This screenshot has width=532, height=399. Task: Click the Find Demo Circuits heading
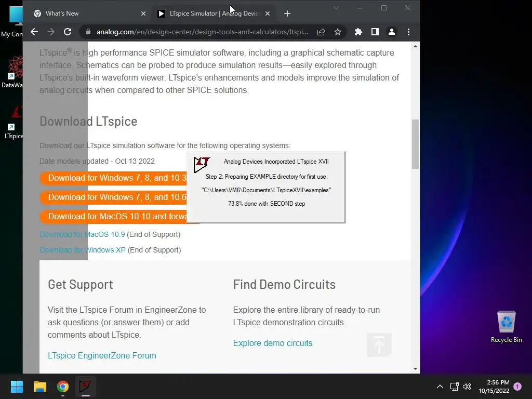[x=284, y=284]
